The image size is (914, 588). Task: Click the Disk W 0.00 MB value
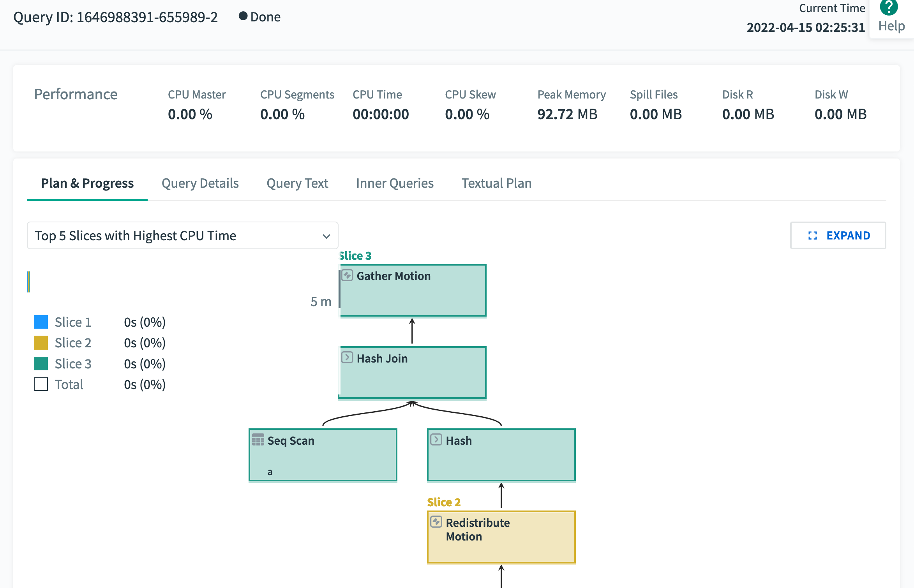click(840, 114)
